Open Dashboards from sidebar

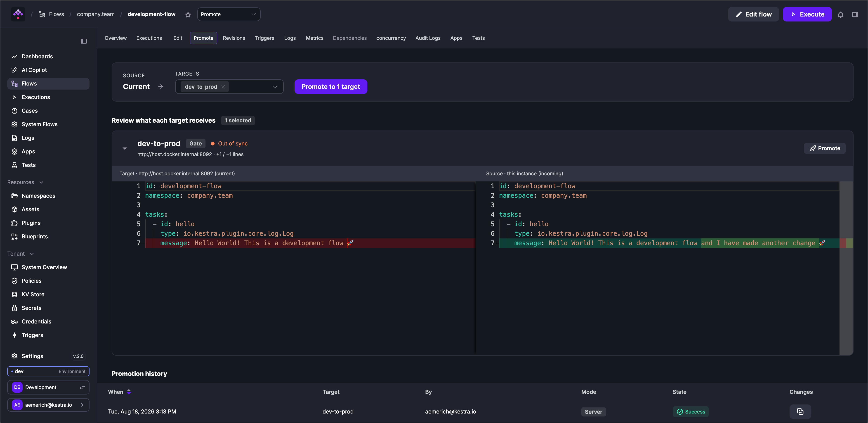pos(49,56)
